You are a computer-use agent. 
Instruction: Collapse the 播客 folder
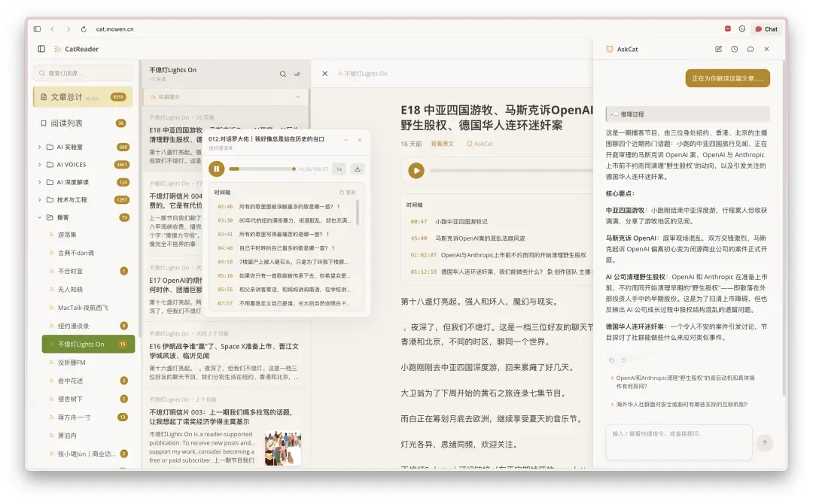point(83,217)
